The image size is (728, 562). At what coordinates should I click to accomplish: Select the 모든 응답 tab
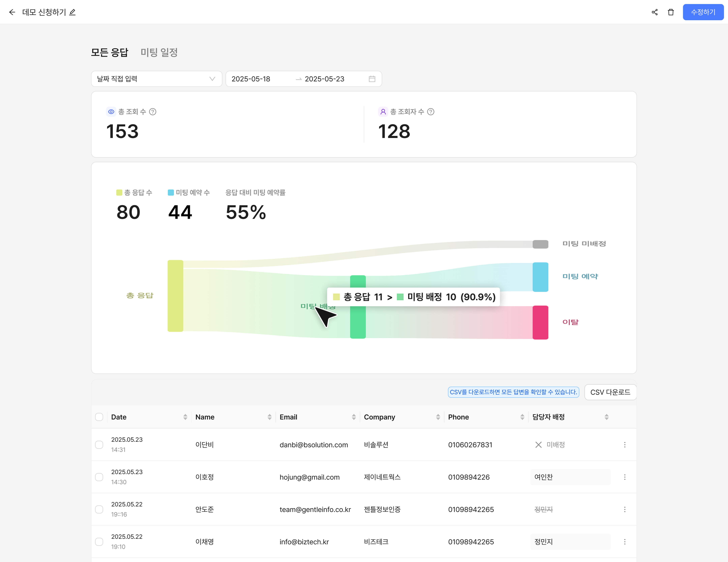(109, 52)
